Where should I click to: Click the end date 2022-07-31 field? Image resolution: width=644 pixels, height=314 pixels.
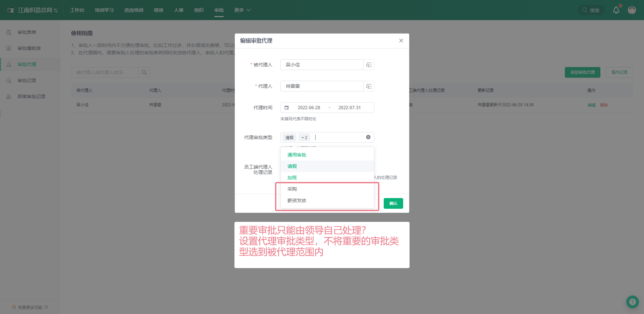click(350, 108)
